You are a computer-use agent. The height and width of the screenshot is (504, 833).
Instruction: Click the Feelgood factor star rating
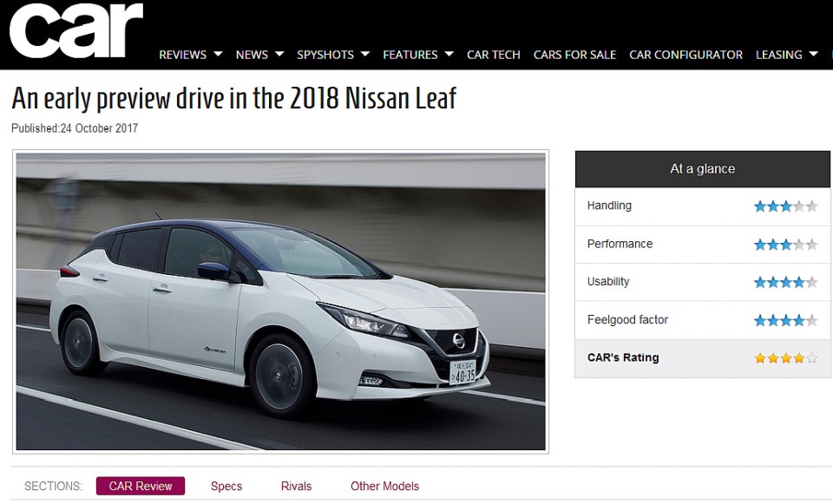point(786,320)
